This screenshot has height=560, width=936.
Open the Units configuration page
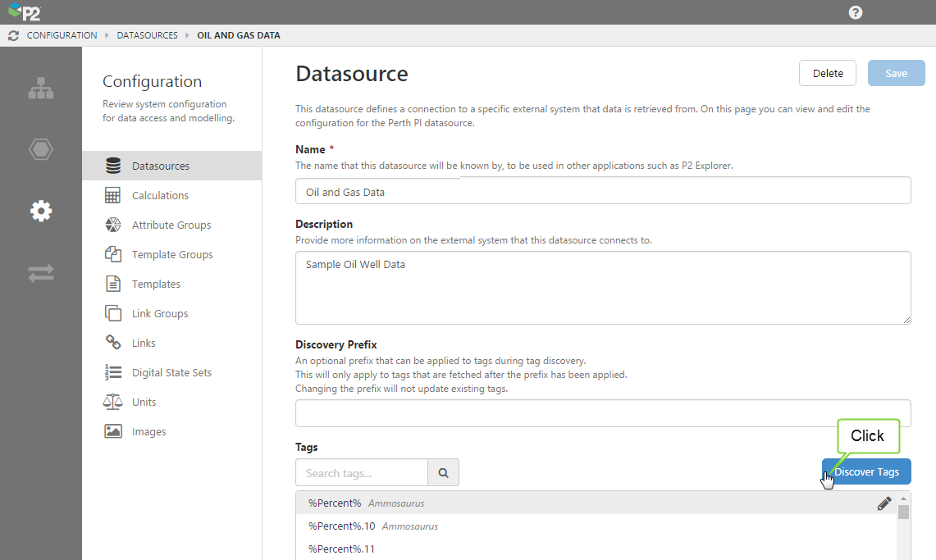[144, 402]
